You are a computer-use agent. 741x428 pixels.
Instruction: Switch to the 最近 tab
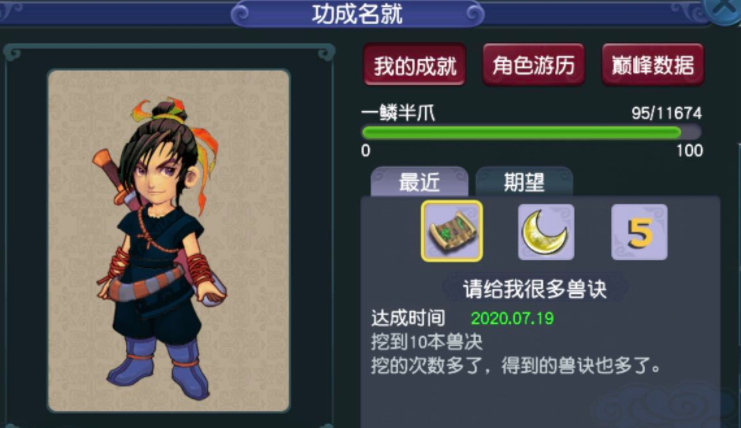(x=419, y=182)
